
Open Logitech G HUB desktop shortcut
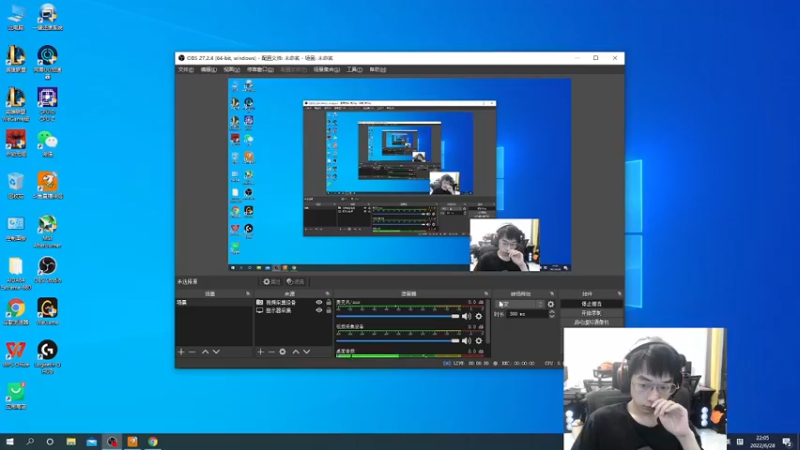click(x=47, y=357)
